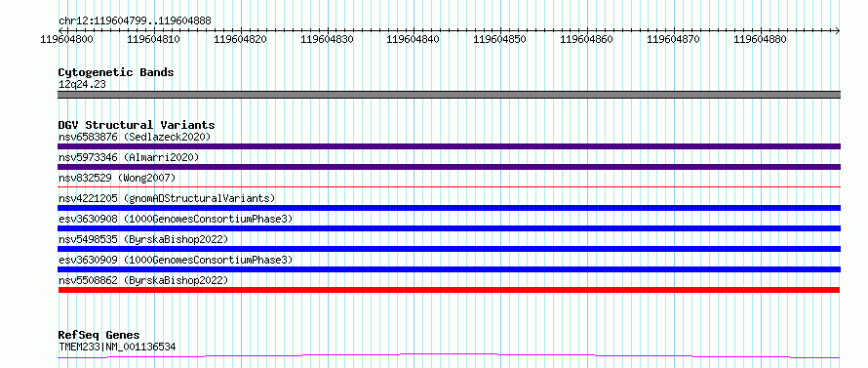Open variant esv3630909 (1000GenomesConsortiumPhase3) label
Screen dimensions: 868x368
176,260
